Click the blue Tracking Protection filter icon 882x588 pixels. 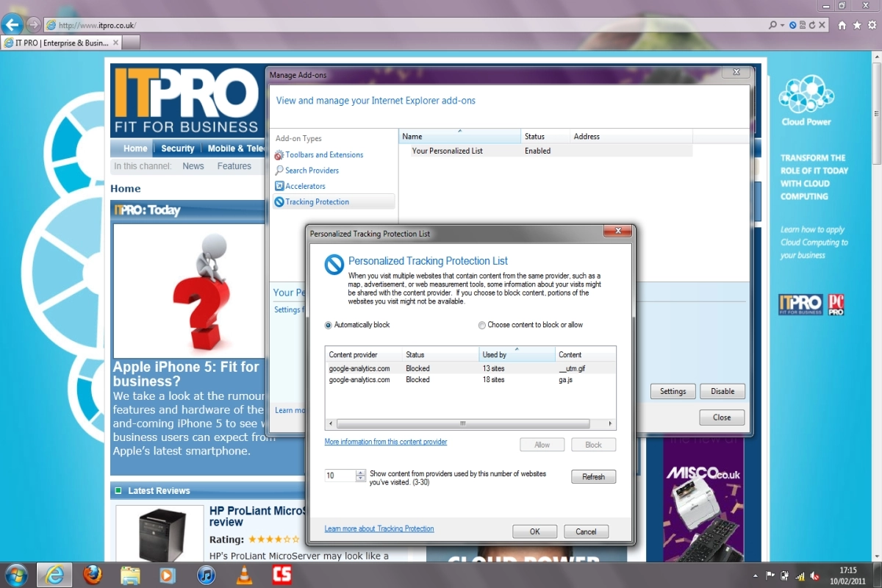[x=793, y=25]
